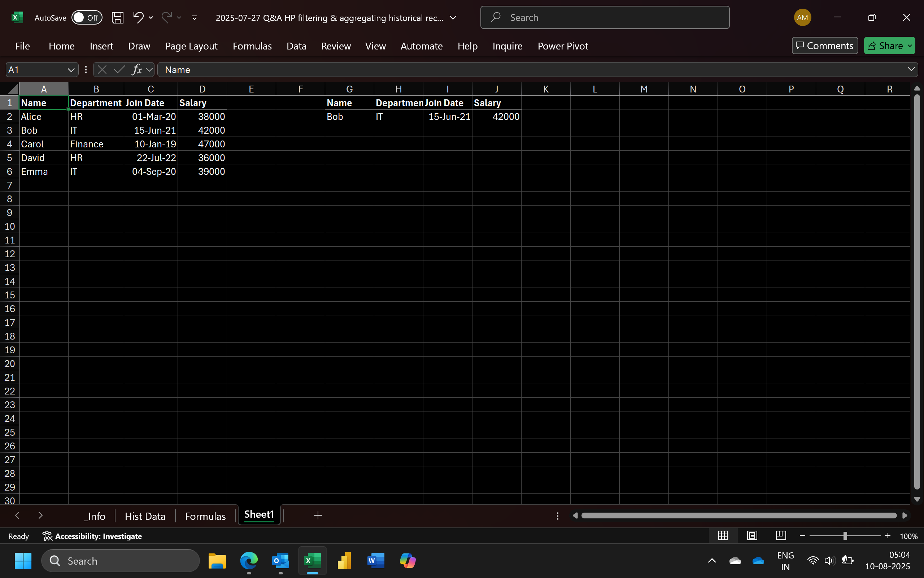This screenshot has height=578, width=924.
Task: Click the Redo arrow icon
Action: point(166,17)
